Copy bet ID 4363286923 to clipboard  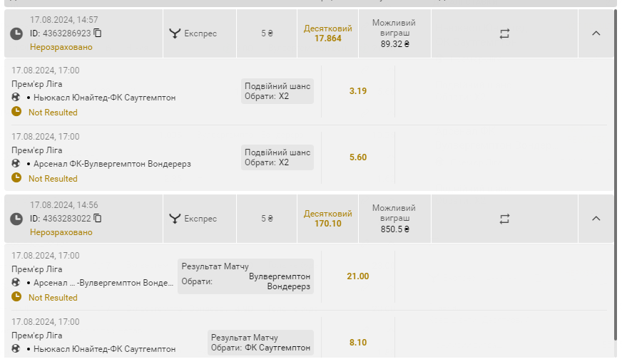tap(98, 33)
